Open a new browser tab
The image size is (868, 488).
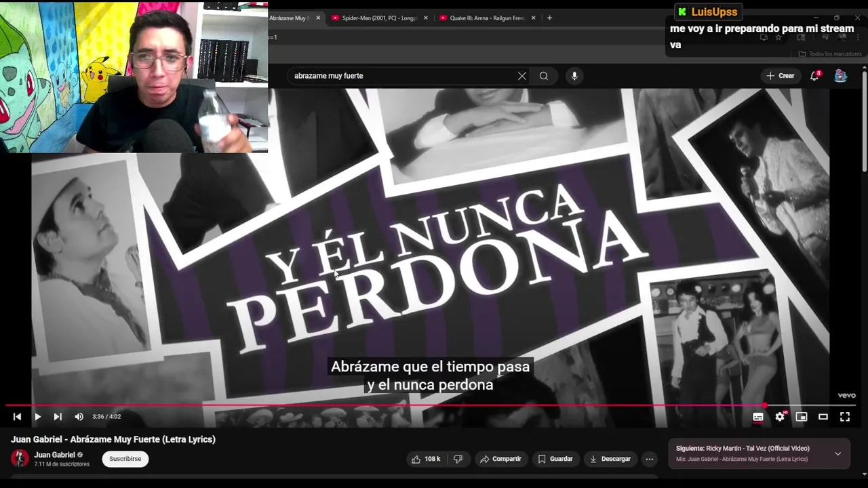(549, 18)
